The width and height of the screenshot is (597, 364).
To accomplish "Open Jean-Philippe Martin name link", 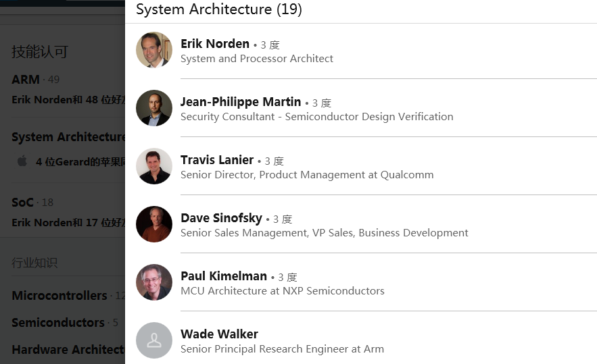I will pyautogui.click(x=241, y=102).
